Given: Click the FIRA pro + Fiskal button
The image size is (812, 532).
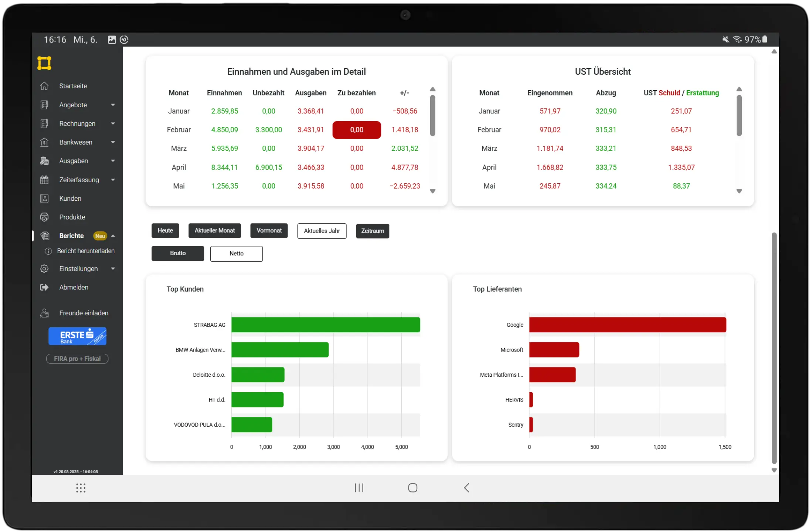Looking at the screenshot, I should pyautogui.click(x=77, y=359).
